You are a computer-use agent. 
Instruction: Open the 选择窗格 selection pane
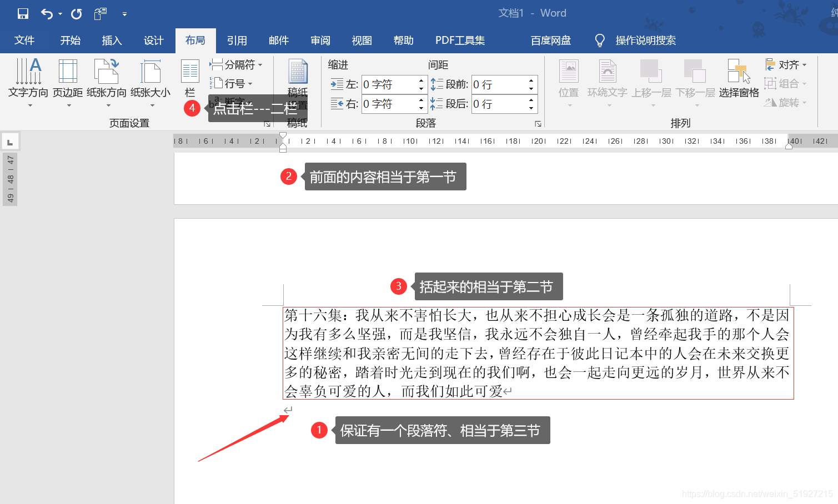point(739,79)
